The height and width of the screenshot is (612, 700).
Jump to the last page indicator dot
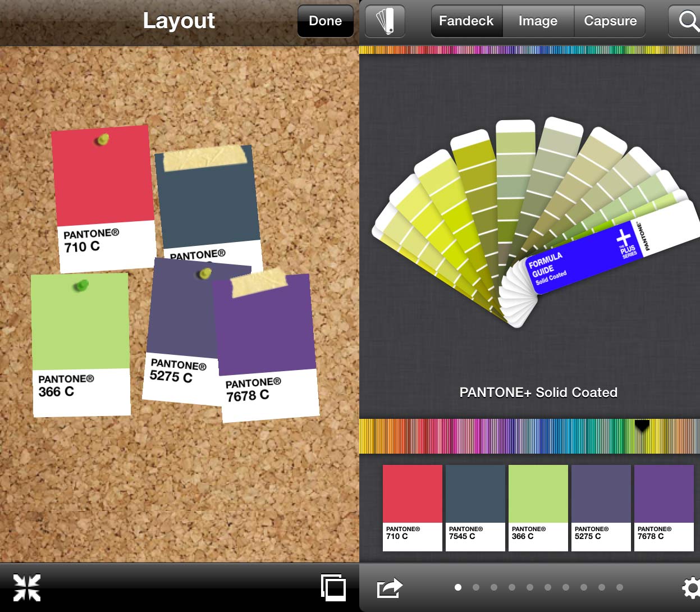[620, 587]
